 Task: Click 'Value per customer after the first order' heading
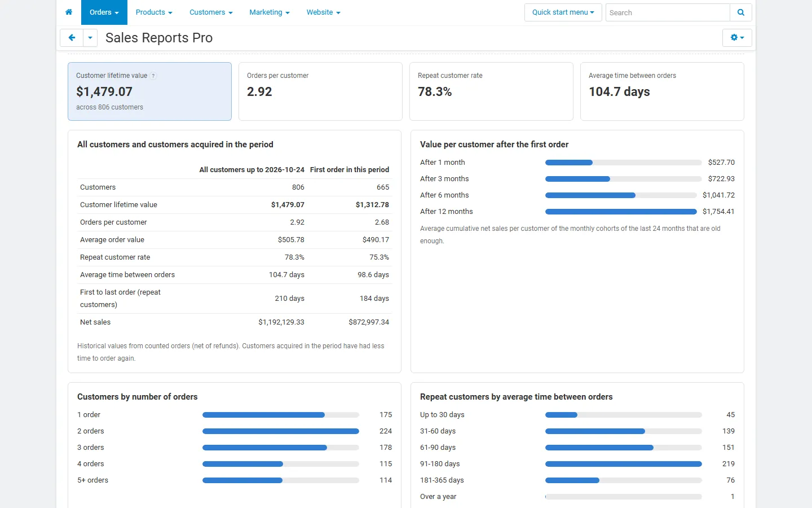(495, 144)
